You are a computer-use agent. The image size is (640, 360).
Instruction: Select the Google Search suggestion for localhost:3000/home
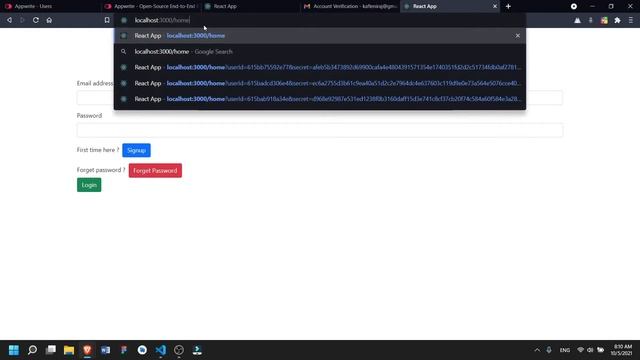click(x=320, y=51)
